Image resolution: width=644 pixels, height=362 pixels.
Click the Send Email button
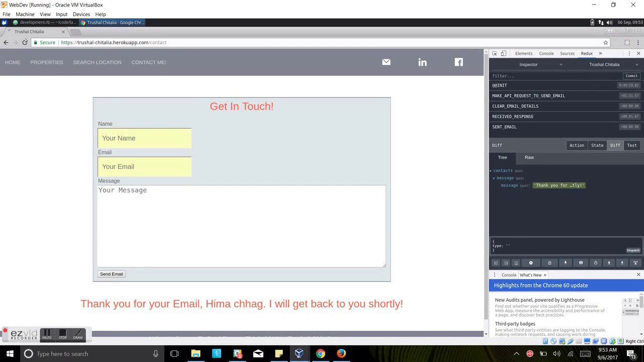(111, 274)
